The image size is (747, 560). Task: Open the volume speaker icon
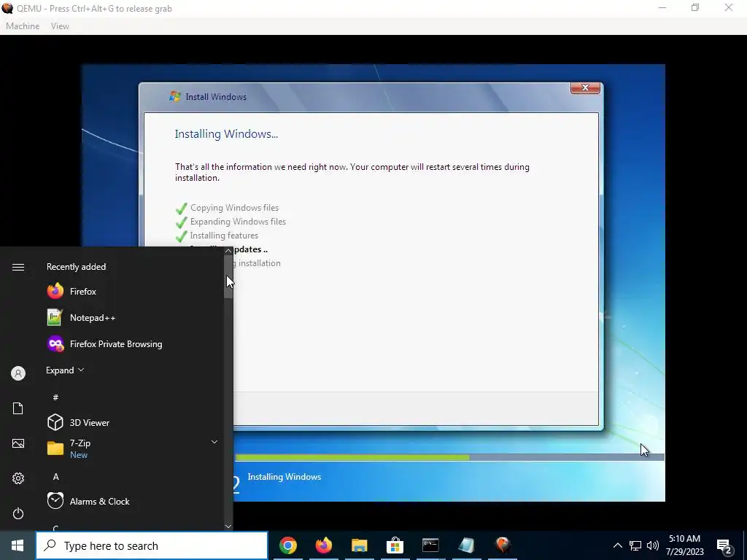[x=653, y=545]
